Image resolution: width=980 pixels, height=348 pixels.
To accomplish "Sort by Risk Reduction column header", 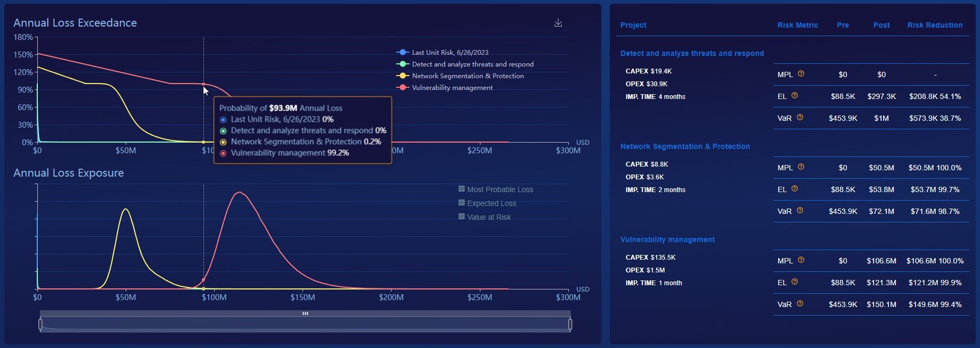I will tap(935, 25).
